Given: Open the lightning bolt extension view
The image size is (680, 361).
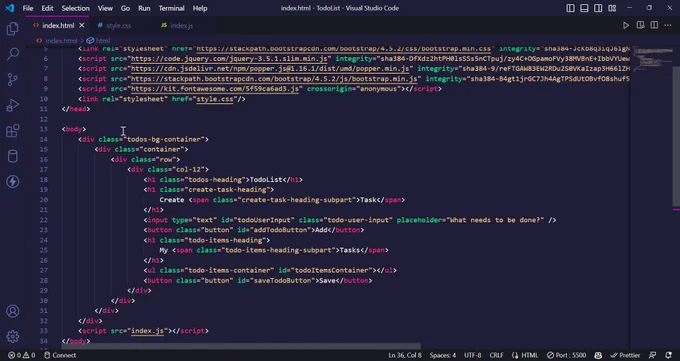Looking at the screenshot, I should 13,181.
